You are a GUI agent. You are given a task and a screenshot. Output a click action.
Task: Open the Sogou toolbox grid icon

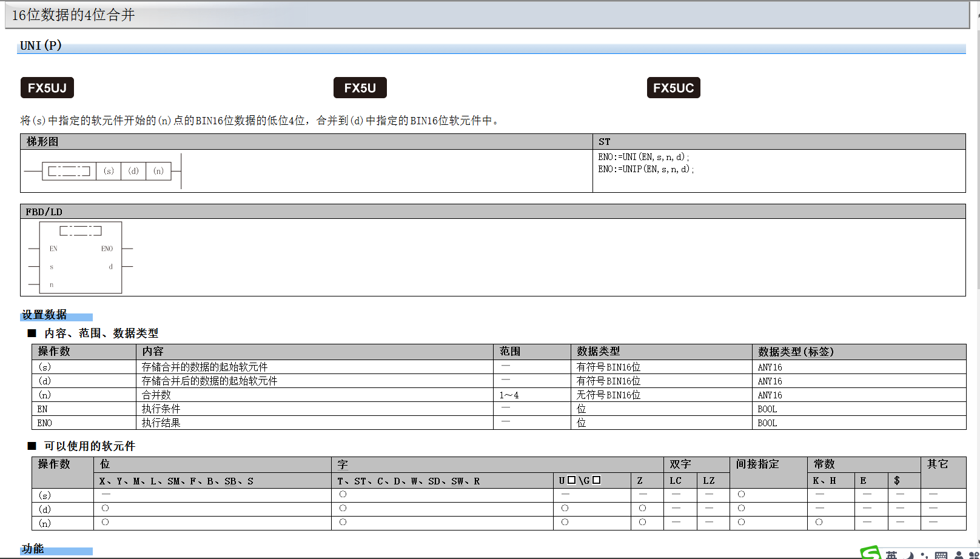click(x=974, y=555)
